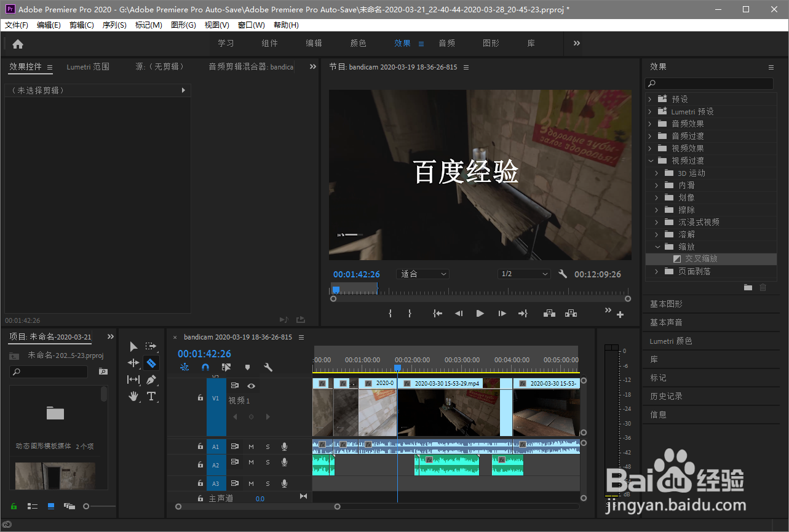The height and width of the screenshot is (532, 789).
Task: Select the Pen tool in timeline toolbar
Action: coord(151,379)
